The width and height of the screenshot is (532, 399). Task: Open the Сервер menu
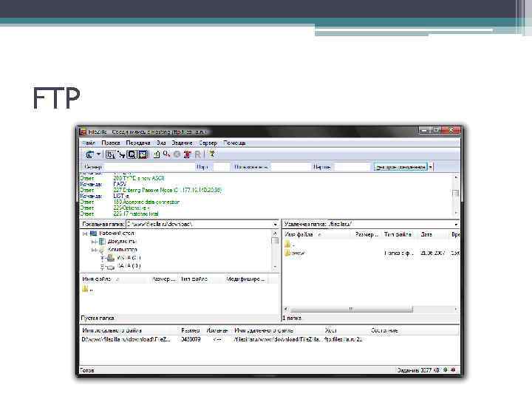tap(208, 143)
